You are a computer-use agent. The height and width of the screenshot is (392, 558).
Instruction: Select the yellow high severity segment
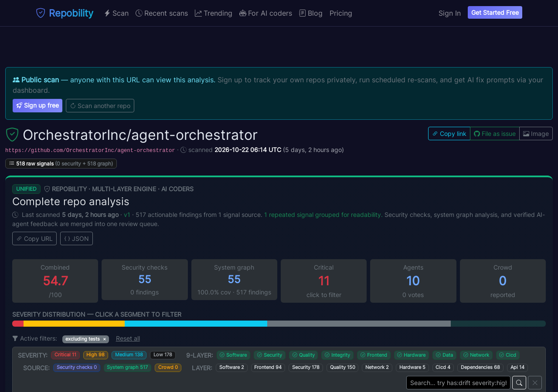(x=74, y=324)
